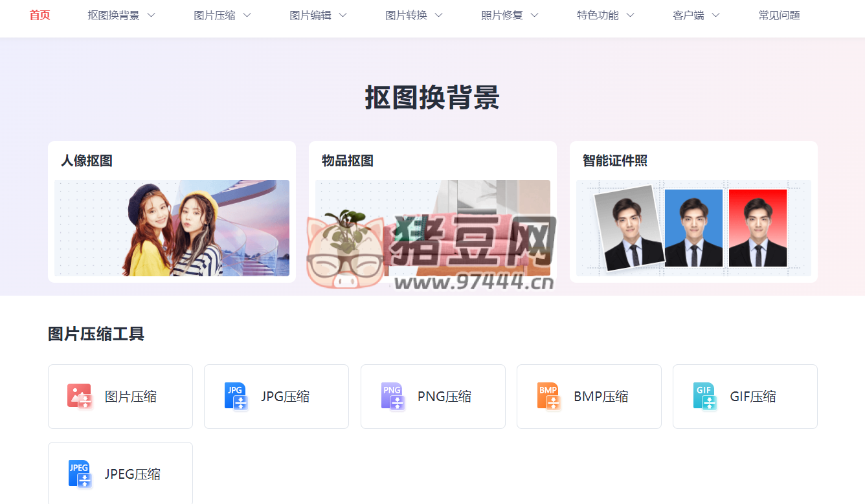Click the purple PNG compression icon
Viewport: 865px width, 504px height.
point(392,396)
